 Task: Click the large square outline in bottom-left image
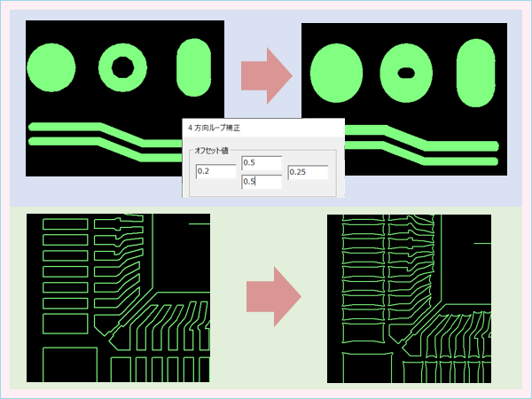[x=68, y=364]
